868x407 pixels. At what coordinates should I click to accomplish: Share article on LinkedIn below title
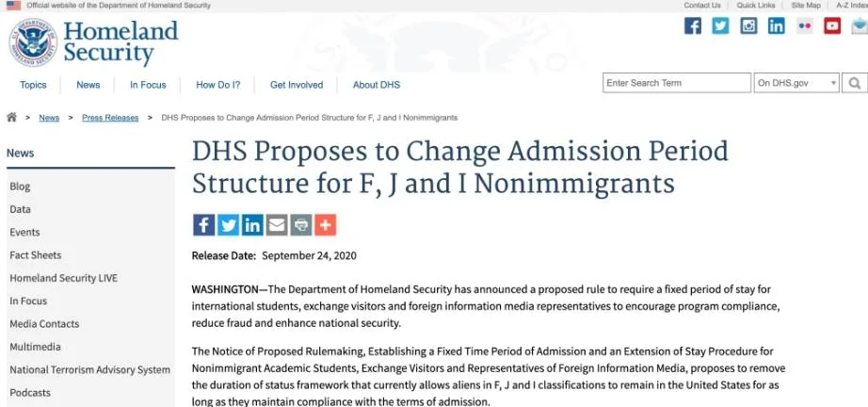252,225
